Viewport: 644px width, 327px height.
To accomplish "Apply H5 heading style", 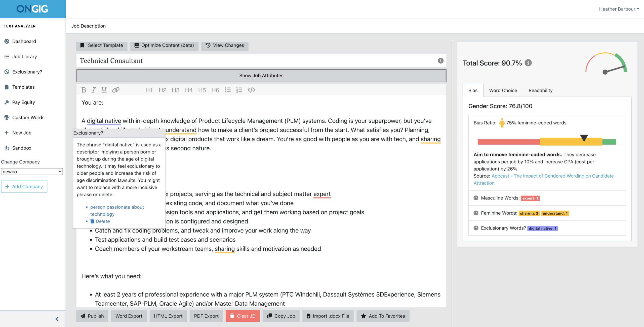I will 202,90.
